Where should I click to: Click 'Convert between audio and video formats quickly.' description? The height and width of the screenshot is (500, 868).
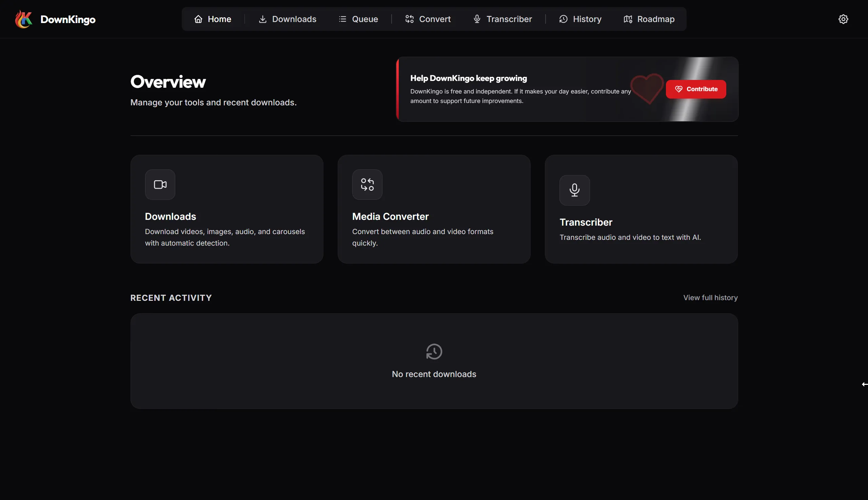[423, 237]
